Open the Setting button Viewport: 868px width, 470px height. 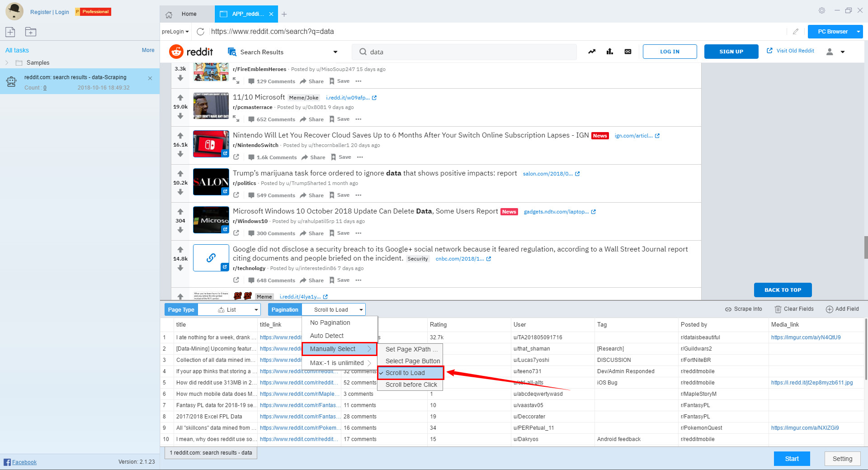click(x=842, y=459)
